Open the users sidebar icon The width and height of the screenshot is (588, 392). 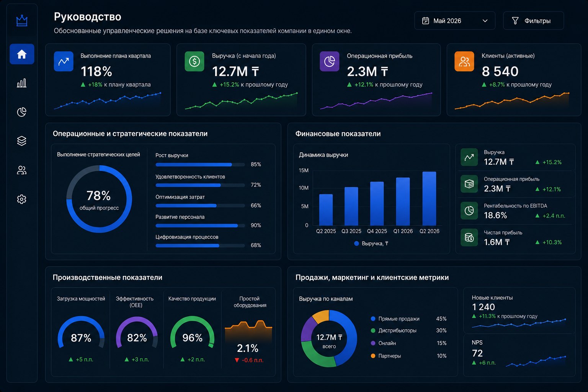[22, 170]
